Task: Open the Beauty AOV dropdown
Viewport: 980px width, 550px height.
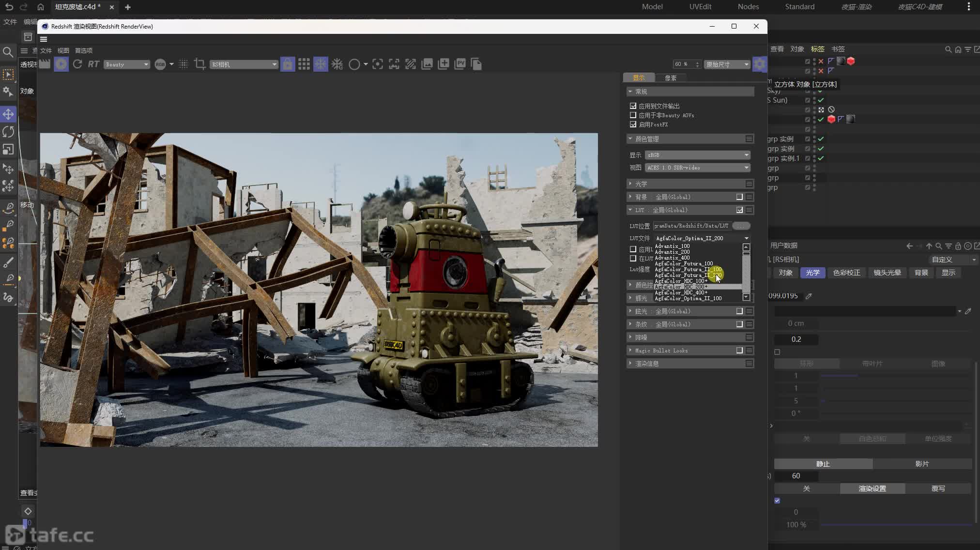Action: pos(127,64)
